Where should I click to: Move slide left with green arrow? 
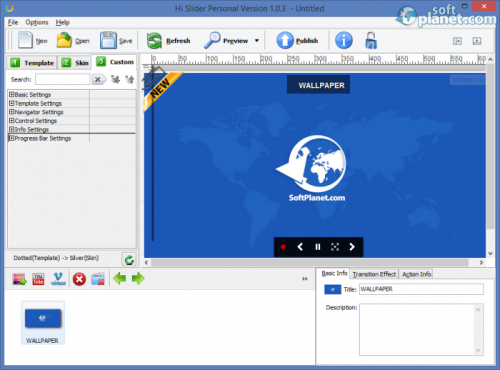click(119, 278)
